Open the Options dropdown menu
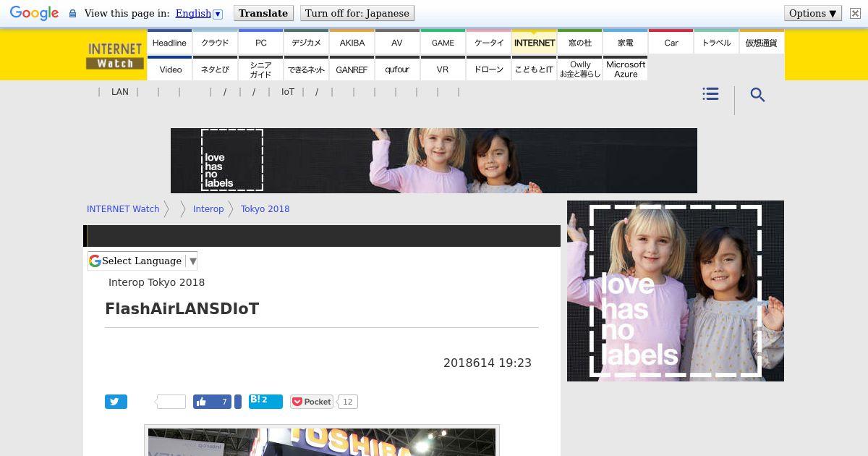Viewport: 868px width, 456px height. click(813, 13)
